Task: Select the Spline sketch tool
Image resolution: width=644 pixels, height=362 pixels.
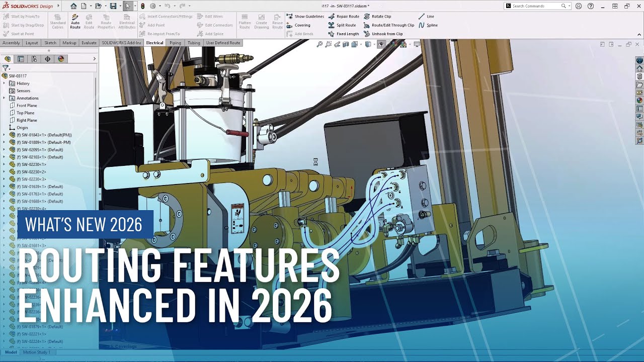Action: pos(428,25)
